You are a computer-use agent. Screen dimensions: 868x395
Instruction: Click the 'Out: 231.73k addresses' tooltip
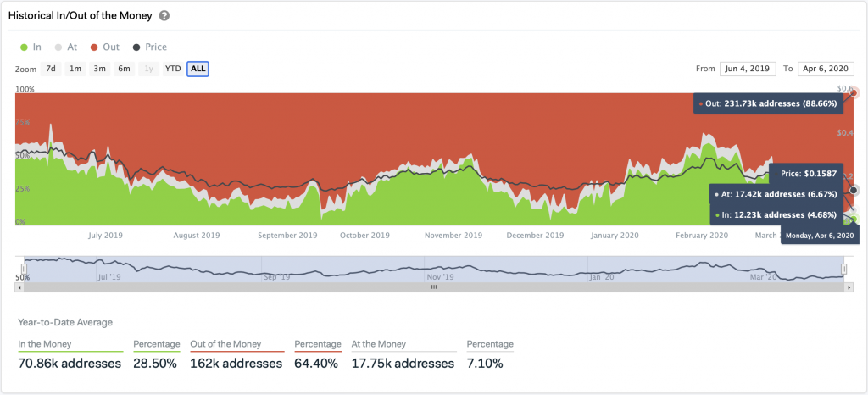tap(768, 103)
